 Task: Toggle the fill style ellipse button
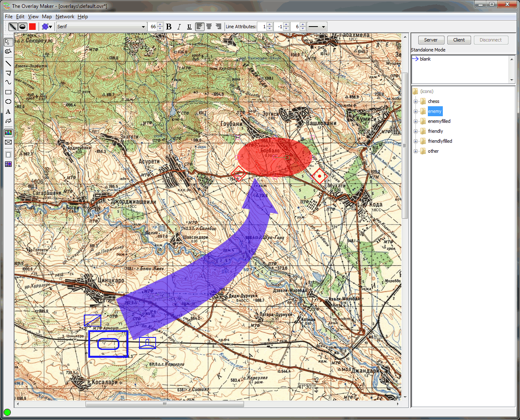22,27
